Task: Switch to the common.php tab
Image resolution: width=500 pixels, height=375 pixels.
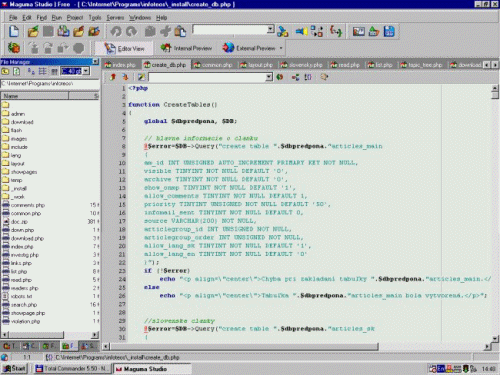Action: 213,65
